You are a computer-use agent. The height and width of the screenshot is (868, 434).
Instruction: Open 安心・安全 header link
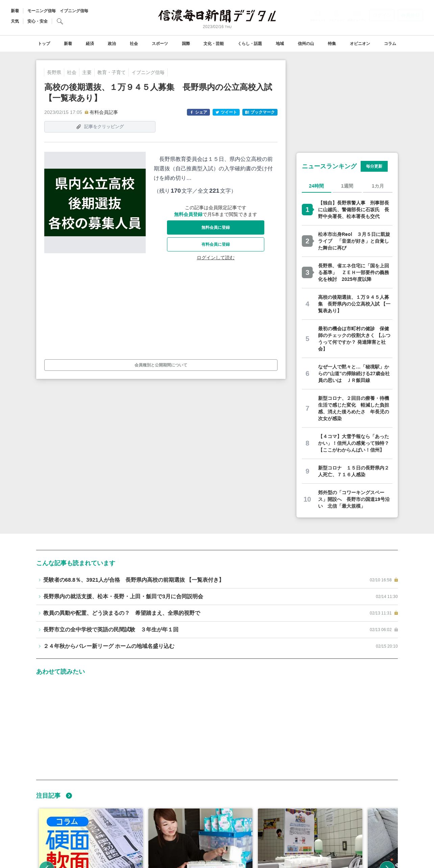pyautogui.click(x=38, y=21)
